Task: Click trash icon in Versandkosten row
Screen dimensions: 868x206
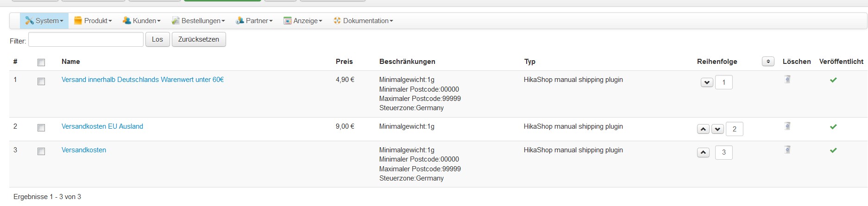Action: click(x=787, y=150)
